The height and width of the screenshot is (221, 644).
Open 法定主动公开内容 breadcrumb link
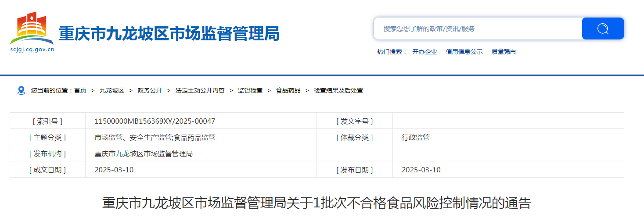[200, 90]
